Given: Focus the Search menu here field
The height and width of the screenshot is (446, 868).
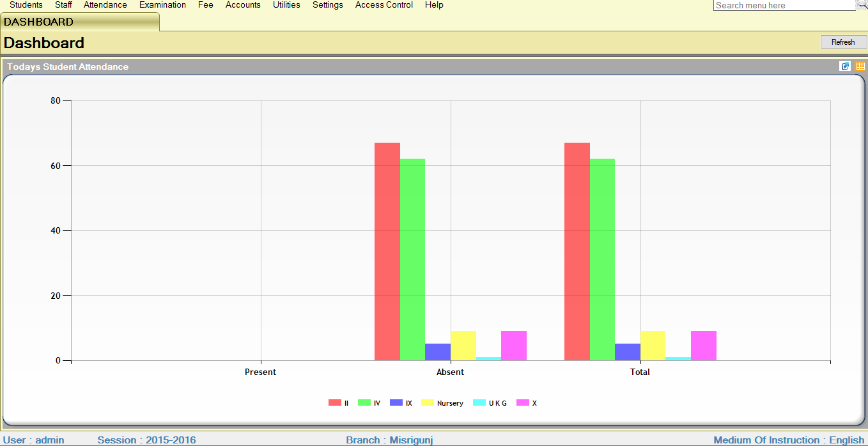Looking at the screenshot, I should [x=784, y=5].
